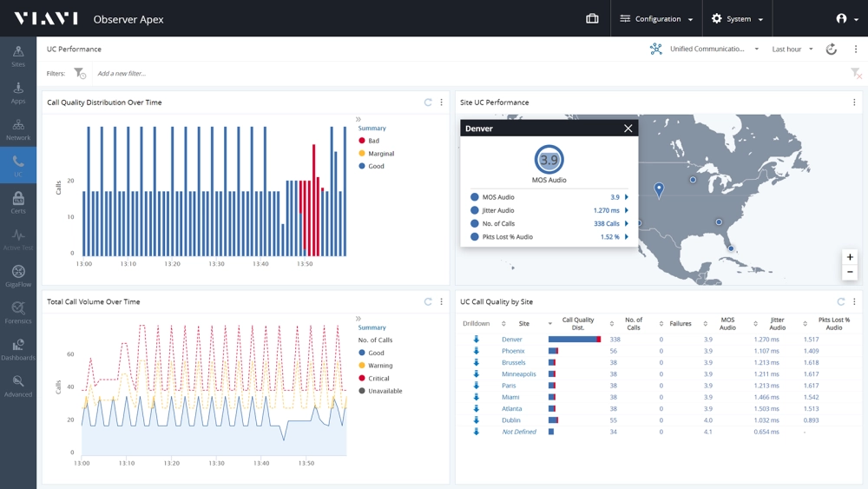Open the Sites sidebar icon
This screenshot has width=868, height=489.
pyautogui.click(x=18, y=56)
